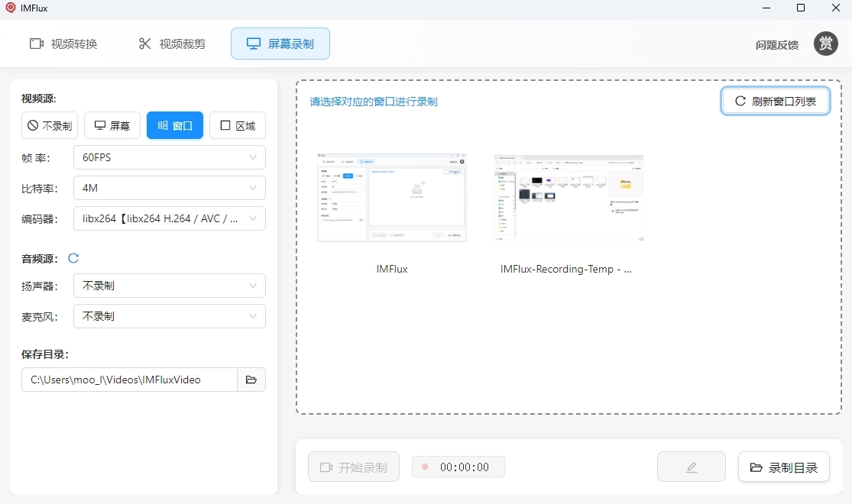This screenshot has width=852, height=504.
Task: Click the 请选择对应的窗口进行录制 hint text
Action: point(374,102)
